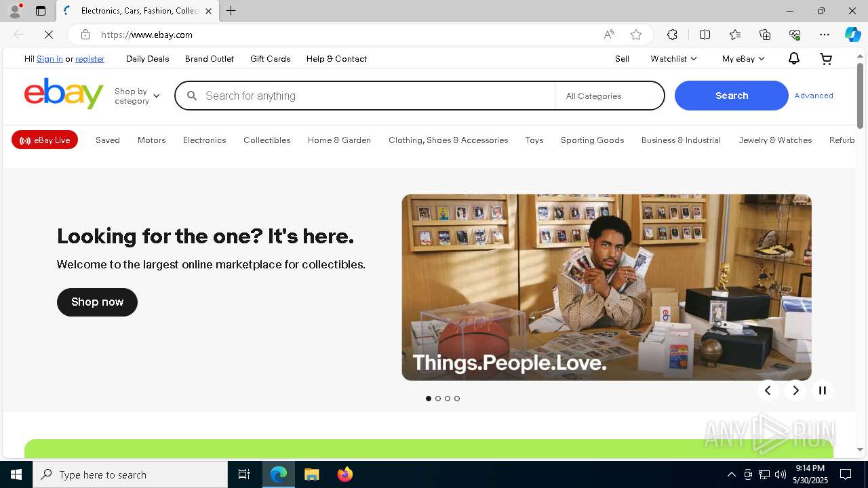Screen dimensions: 868x488
Task: Open Business & Industrial category
Action: (x=681, y=140)
